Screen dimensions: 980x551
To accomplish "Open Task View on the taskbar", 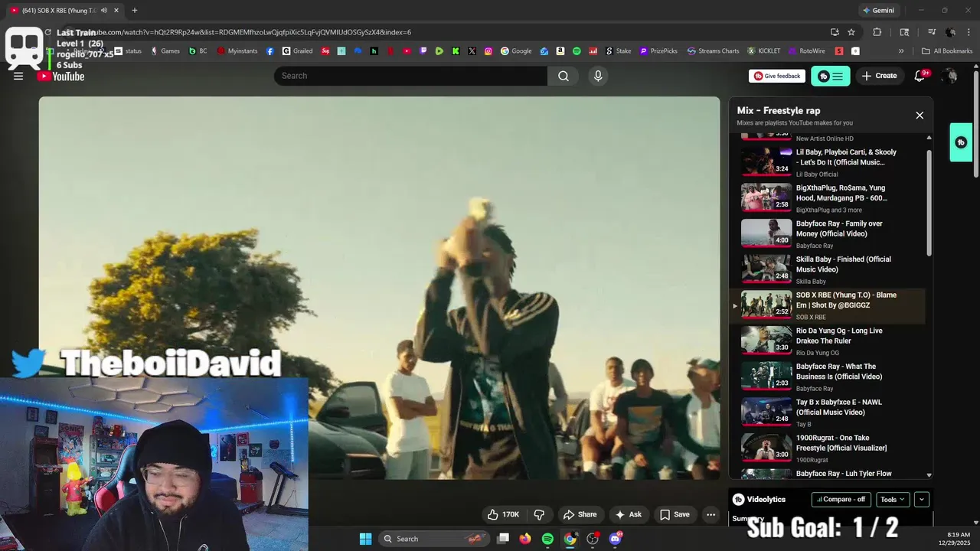I will (502, 539).
